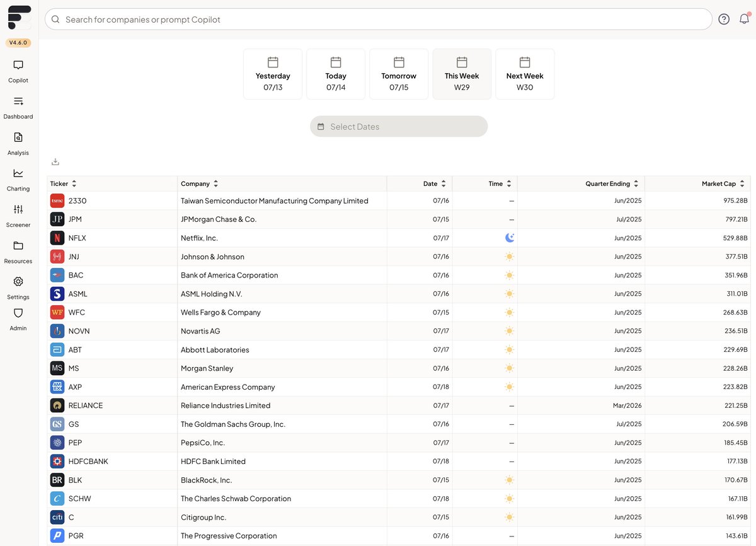Click the Mar/2026 quarter ending cell

pos(627,405)
